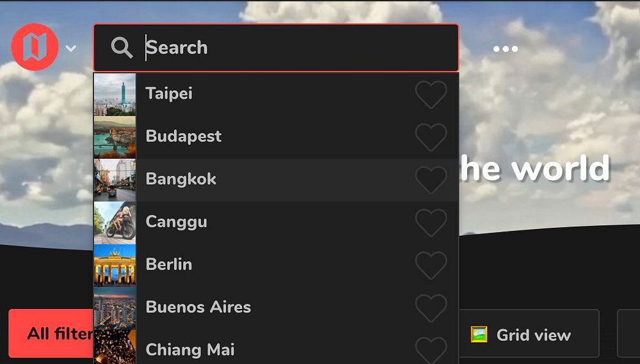The width and height of the screenshot is (640, 364).
Task: Open the All filters button
Action: click(x=51, y=333)
